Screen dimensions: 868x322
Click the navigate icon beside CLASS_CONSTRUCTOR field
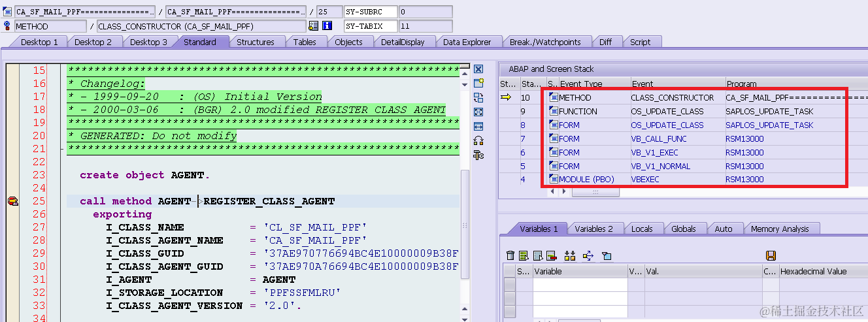tap(314, 26)
